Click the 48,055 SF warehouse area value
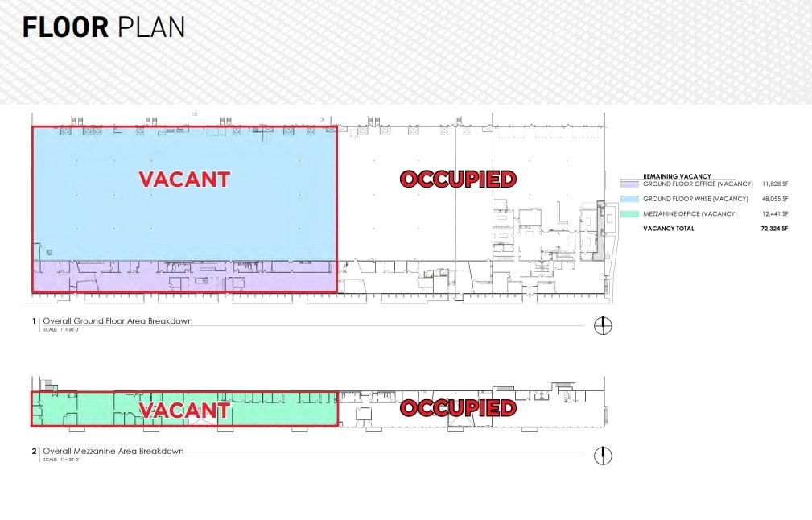Viewport: 812px width, 520px height. click(773, 199)
